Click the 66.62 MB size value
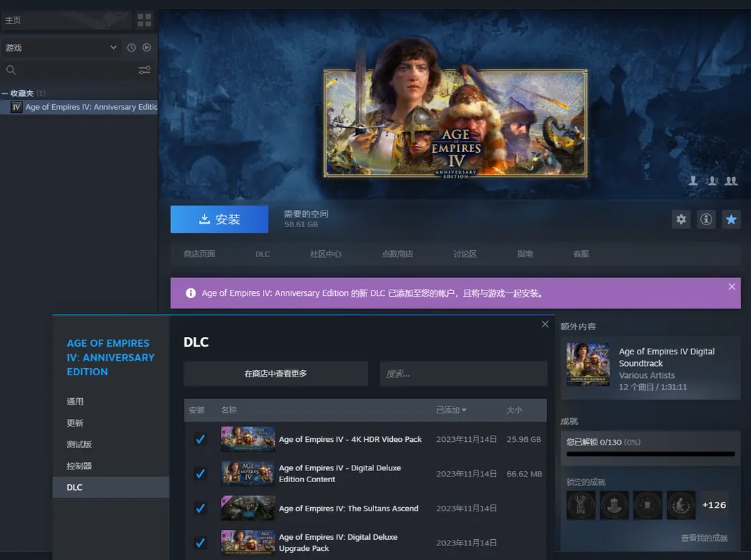 pyautogui.click(x=524, y=473)
